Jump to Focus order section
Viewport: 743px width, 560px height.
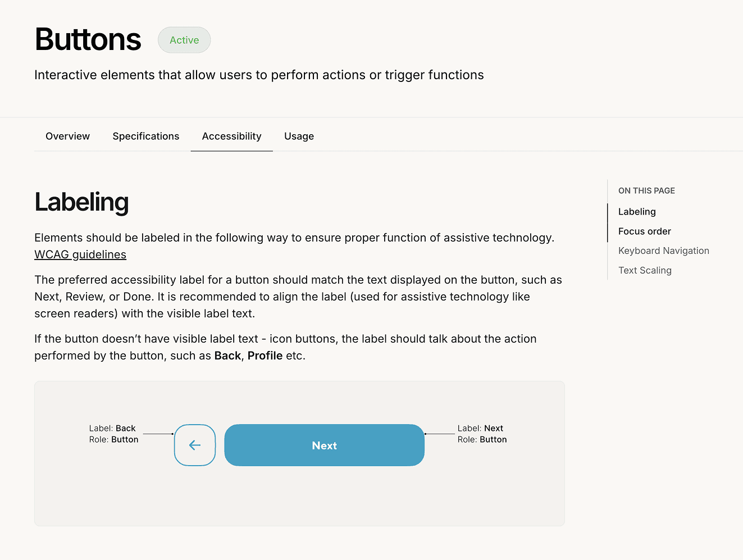(x=645, y=231)
